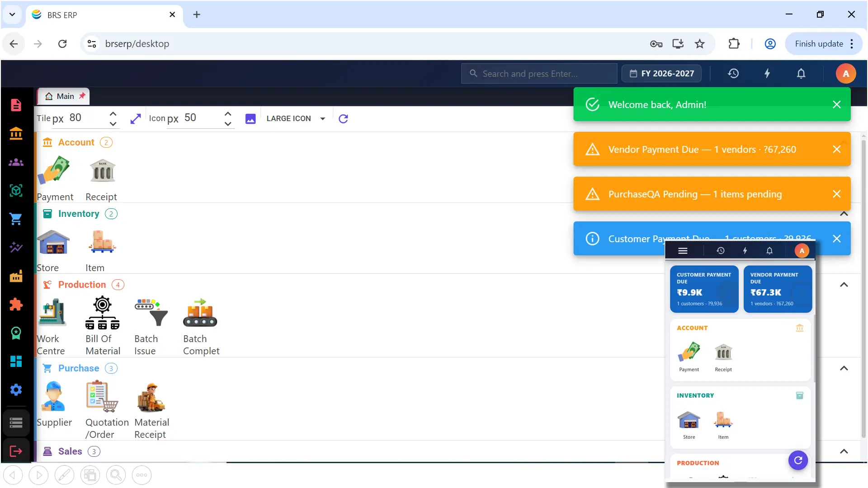Open the Quotation/Order tile
Screen dimensions: 868x488
coord(107,410)
